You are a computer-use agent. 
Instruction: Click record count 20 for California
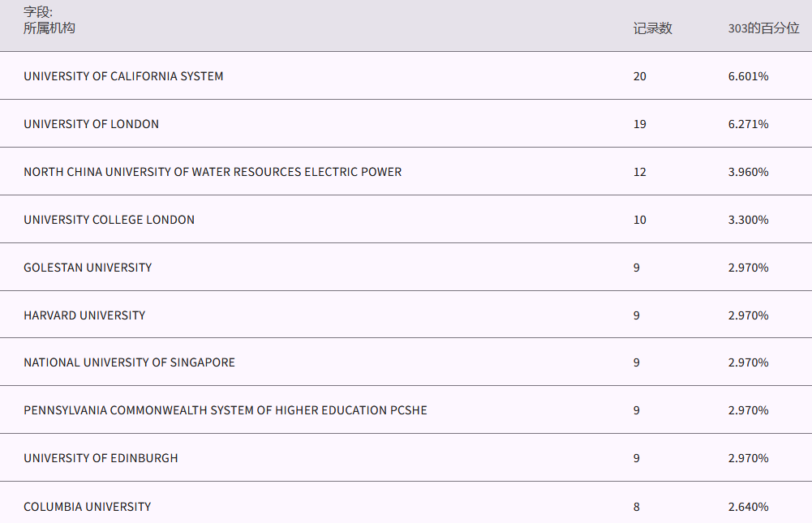click(x=640, y=76)
